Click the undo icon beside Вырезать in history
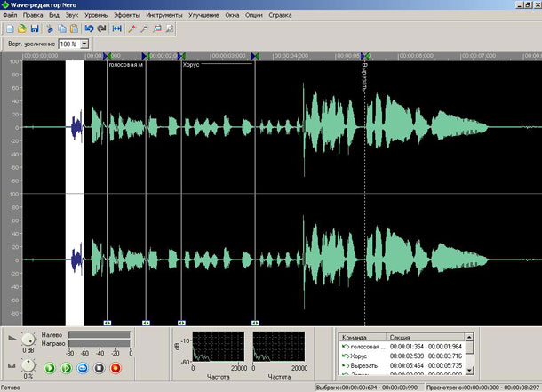542x392 pixels. [345, 365]
